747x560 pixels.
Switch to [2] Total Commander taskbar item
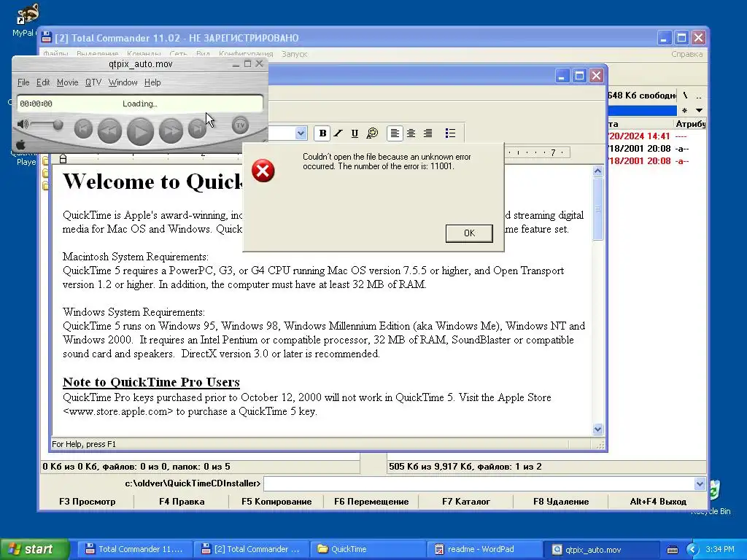(251, 549)
